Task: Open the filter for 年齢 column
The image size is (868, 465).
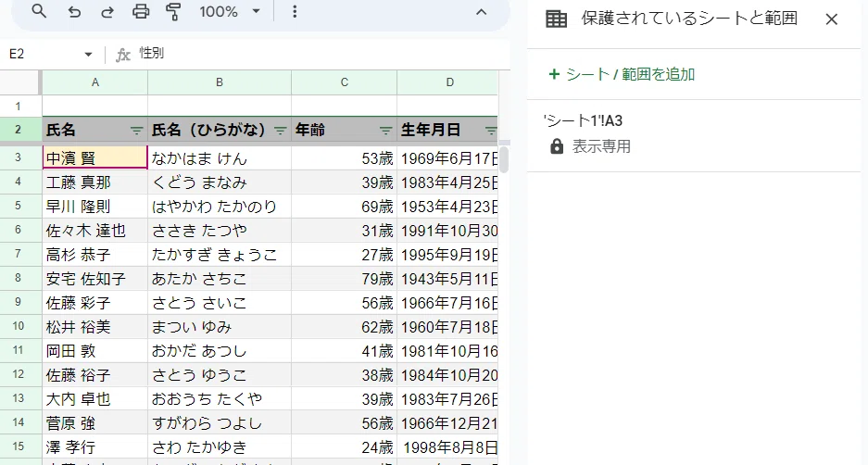Action: tap(385, 131)
